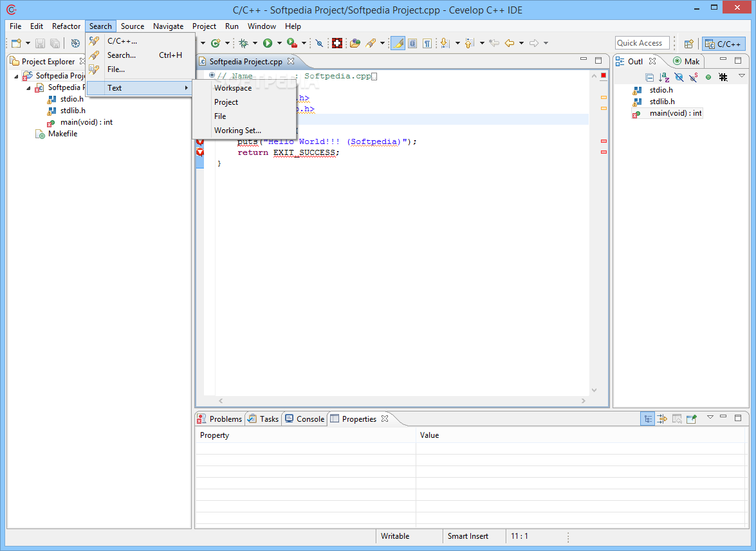The width and height of the screenshot is (756, 551).
Task: Click Show Advanced Properties icon
Action: tap(662, 419)
